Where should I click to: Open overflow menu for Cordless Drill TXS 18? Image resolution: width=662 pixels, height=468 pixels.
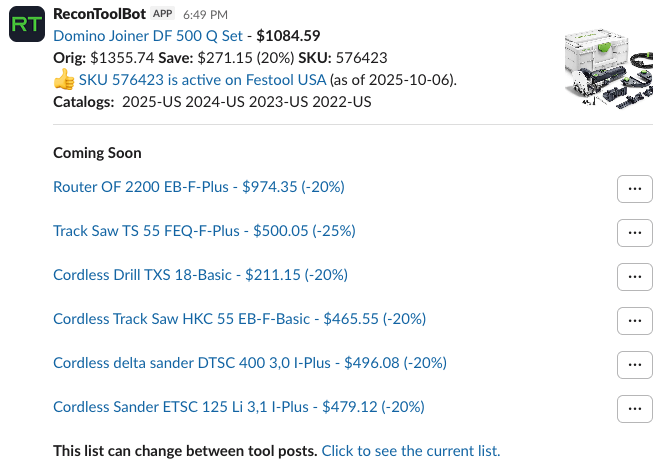pyautogui.click(x=634, y=276)
